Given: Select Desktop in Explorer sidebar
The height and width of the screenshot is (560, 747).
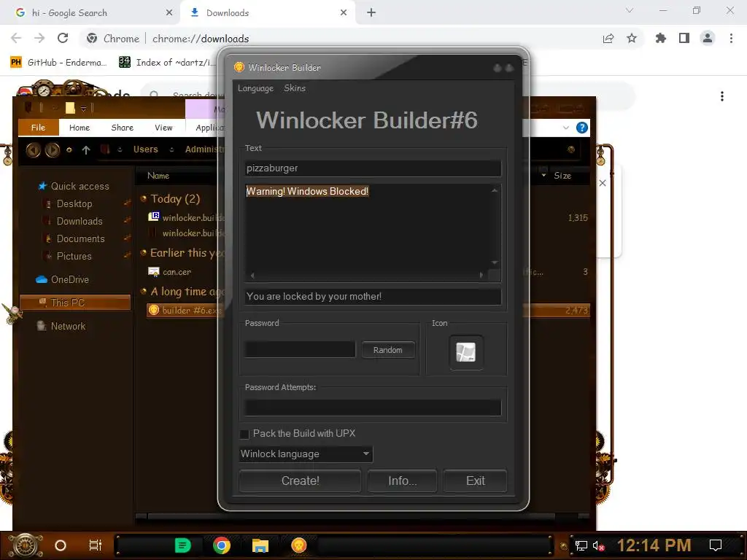Looking at the screenshot, I should (x=74, y=204).
